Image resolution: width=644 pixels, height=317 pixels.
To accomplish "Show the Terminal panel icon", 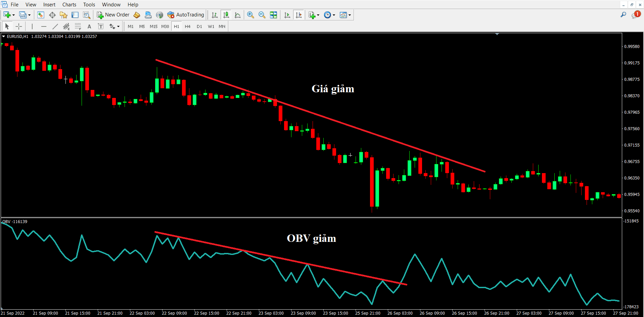I will click(x=75, y=15).
